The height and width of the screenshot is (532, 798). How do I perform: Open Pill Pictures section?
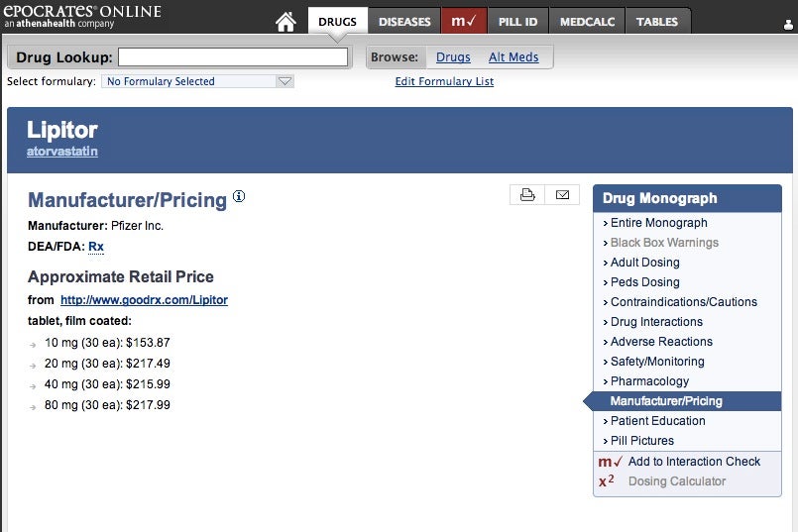(x=641, y=441)
